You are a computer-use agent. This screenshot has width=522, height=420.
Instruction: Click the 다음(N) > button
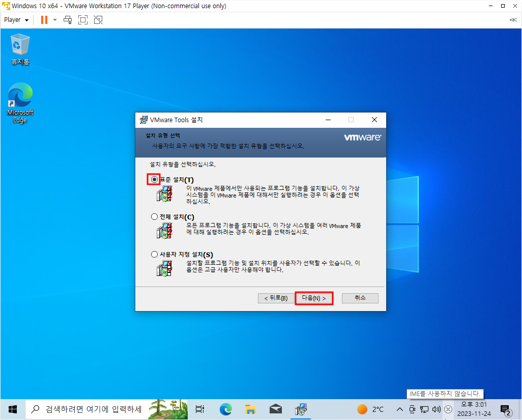pos(313,298)
